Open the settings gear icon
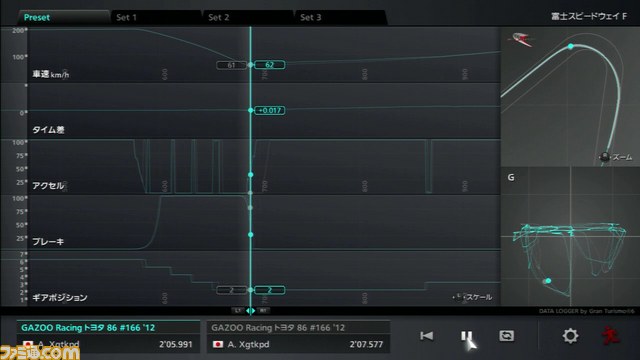This screenshot has width=640, height=360. [x=570, y=336]
